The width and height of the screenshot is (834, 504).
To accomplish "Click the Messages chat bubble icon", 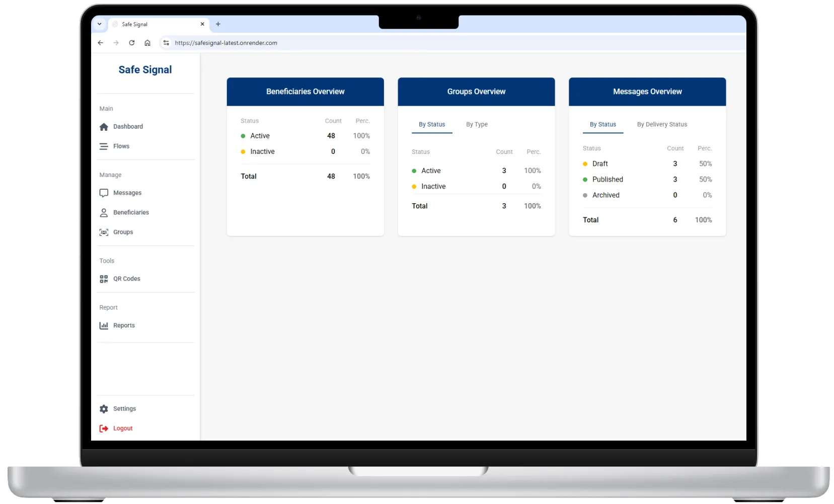I will point(104,193).
